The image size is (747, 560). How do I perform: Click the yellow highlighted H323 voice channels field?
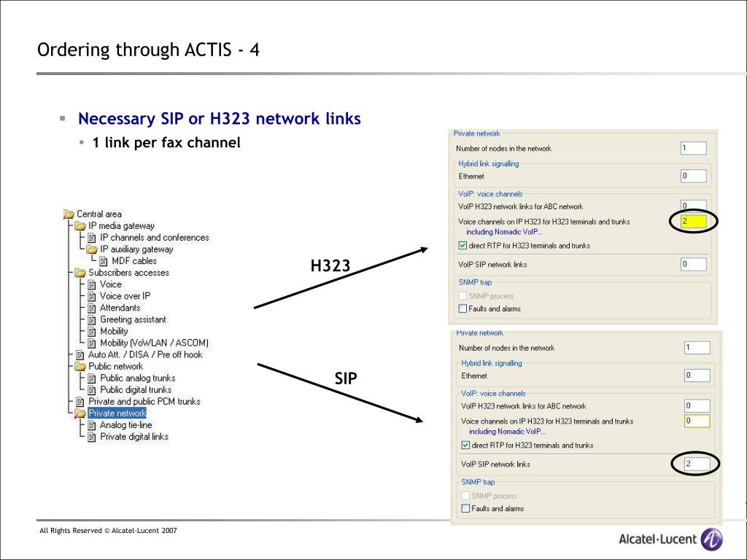pos(694,222)
